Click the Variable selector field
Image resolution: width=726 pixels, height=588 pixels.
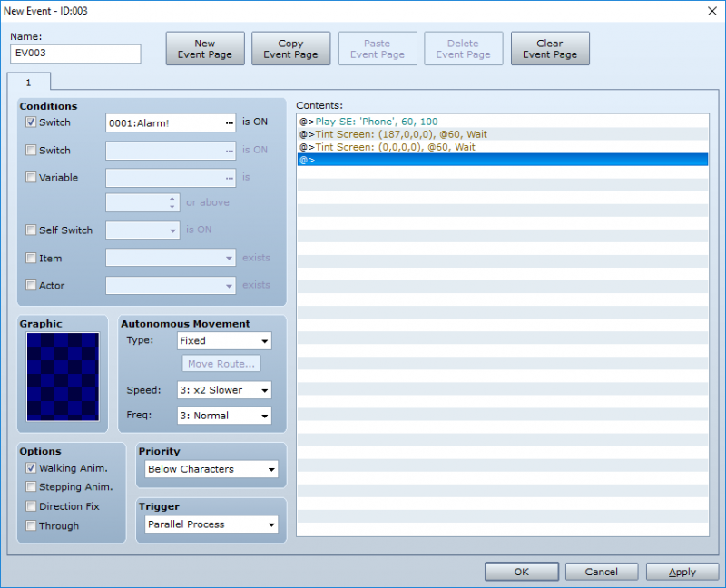171,178
